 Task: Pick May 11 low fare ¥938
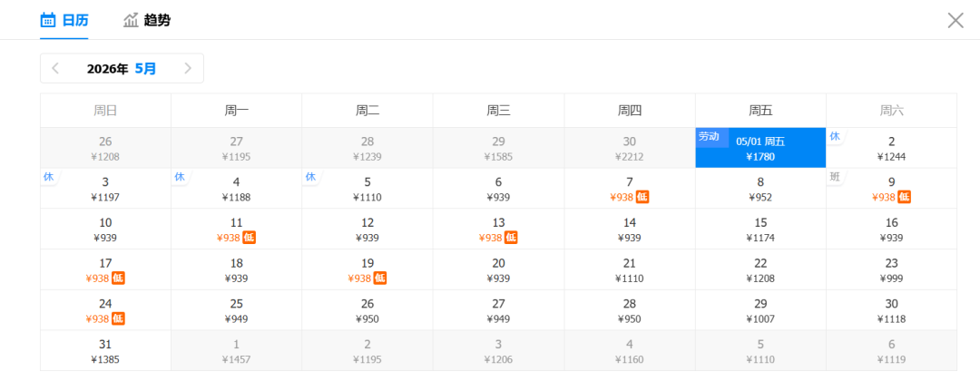236,230
